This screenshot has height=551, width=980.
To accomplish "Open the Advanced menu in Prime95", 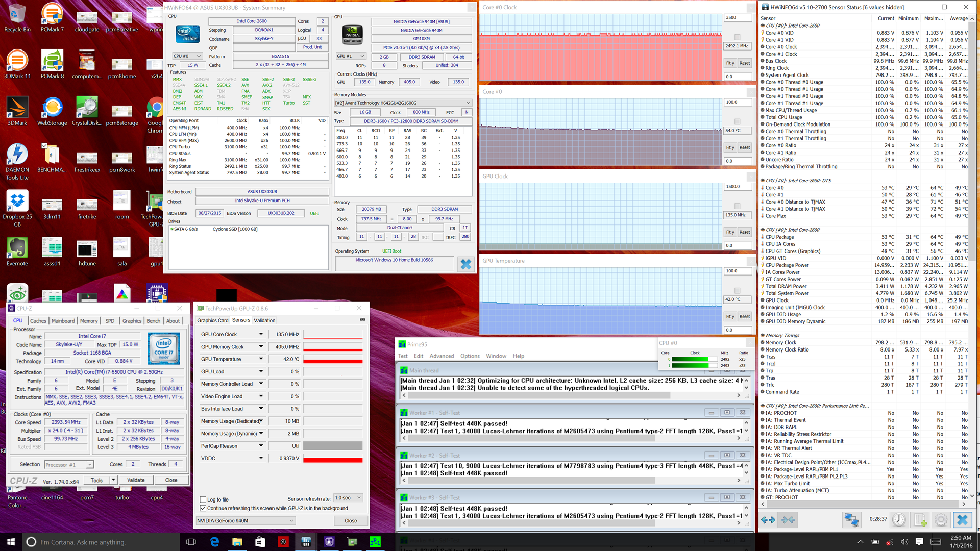I will point(442,356).
